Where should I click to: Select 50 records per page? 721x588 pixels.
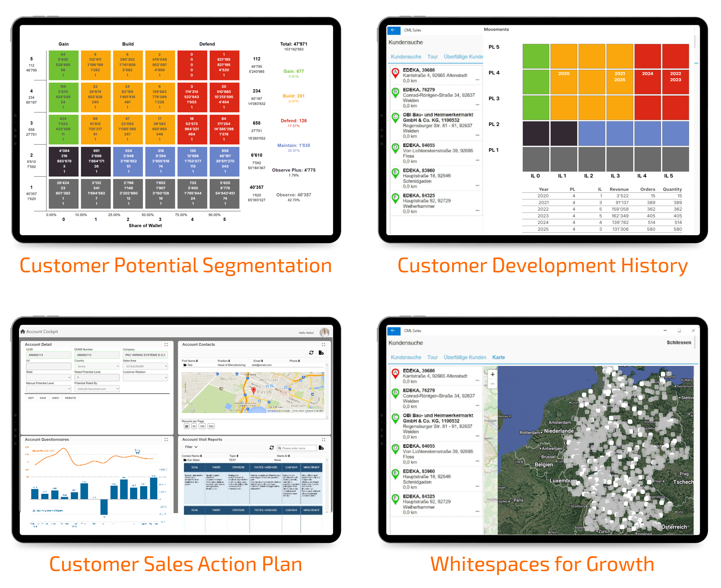tap(194, 427)
